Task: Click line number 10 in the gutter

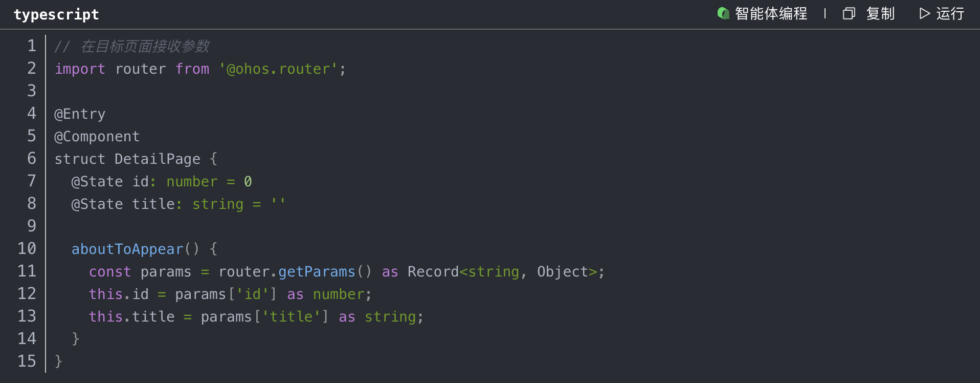Action: click(27, 249)
